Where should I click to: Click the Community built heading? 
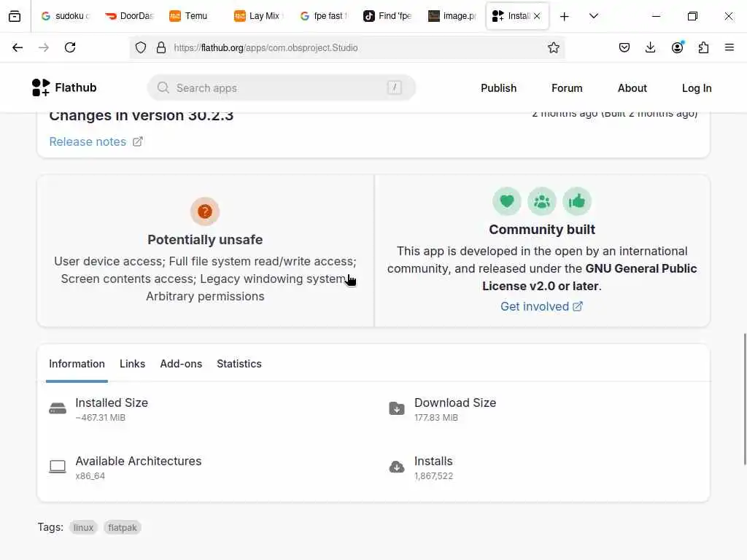(x=542, y=230)
